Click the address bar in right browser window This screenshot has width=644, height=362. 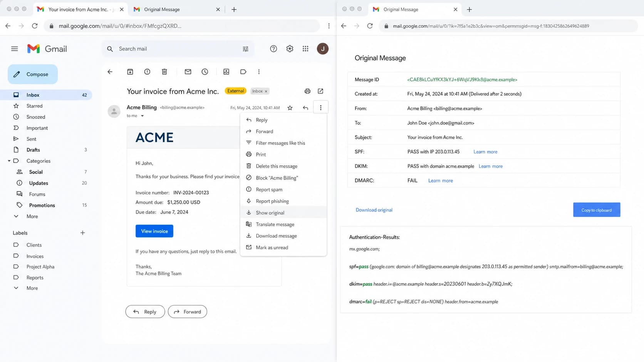click(x=508, y=26)
